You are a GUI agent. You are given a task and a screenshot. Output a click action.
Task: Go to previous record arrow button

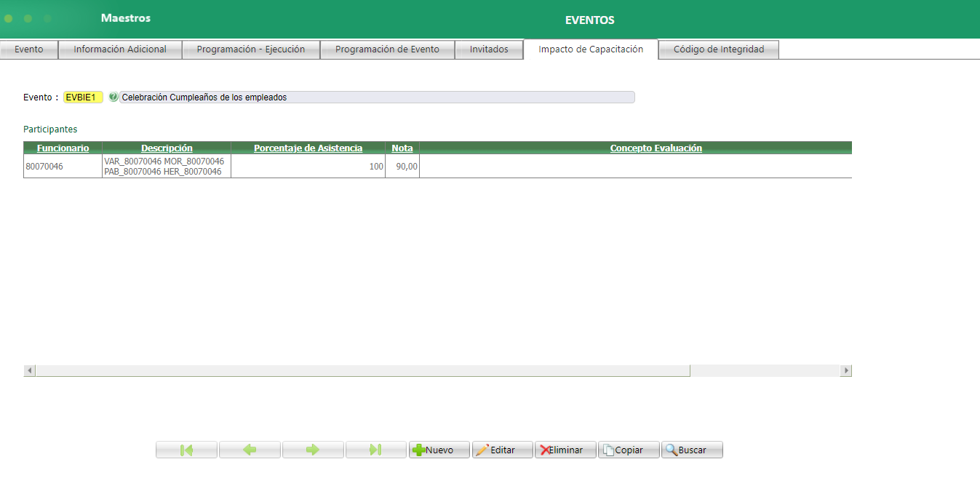point(250,450)
